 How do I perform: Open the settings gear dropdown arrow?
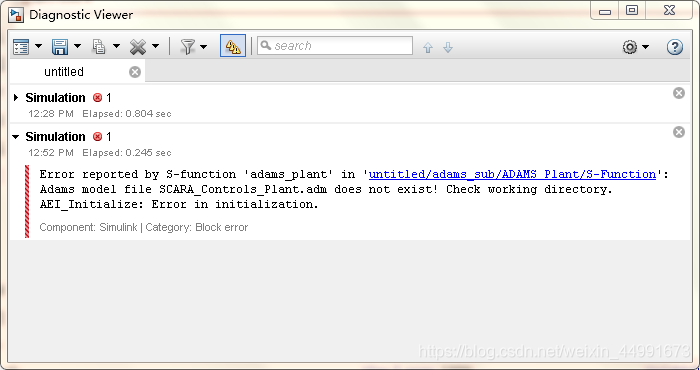point(646,46)
